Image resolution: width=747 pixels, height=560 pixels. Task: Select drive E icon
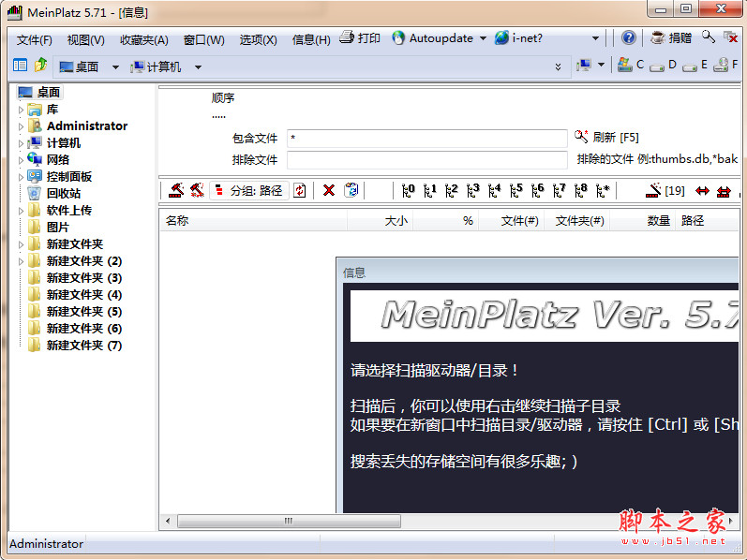click(689, 66)
